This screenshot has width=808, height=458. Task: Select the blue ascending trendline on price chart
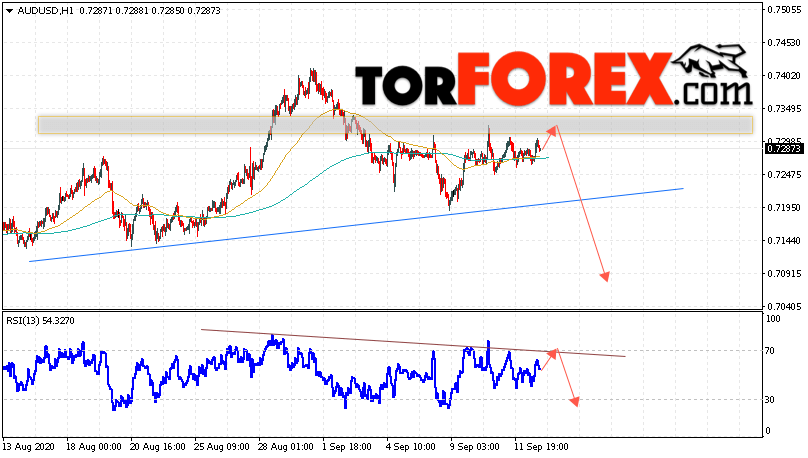[x=356, y=225]
